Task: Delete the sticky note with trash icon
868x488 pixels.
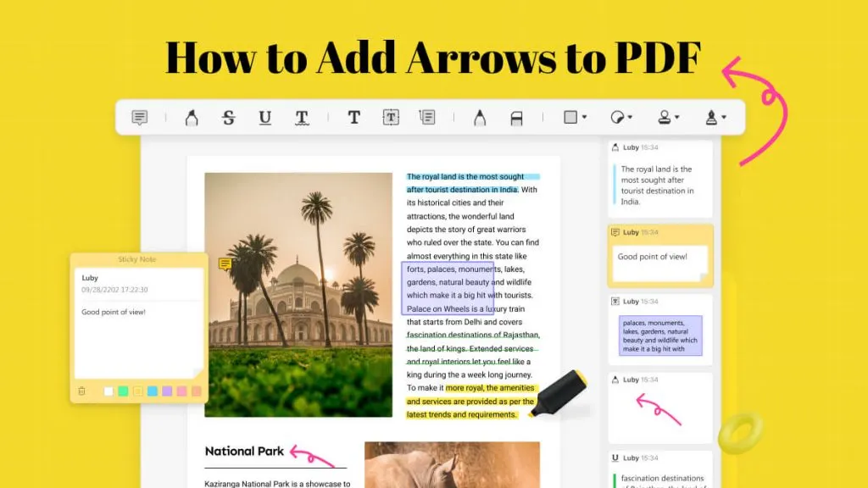Action: tap(81, 391)
